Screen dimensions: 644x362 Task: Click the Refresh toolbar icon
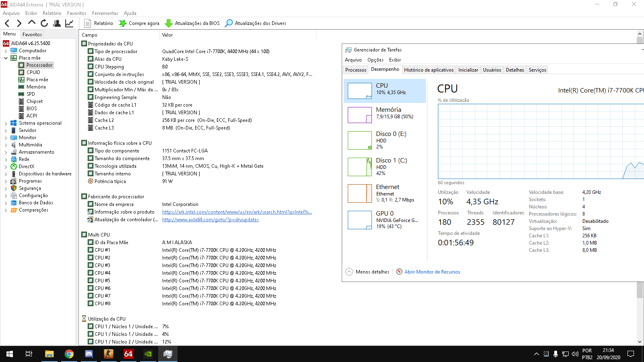[44, 23]
